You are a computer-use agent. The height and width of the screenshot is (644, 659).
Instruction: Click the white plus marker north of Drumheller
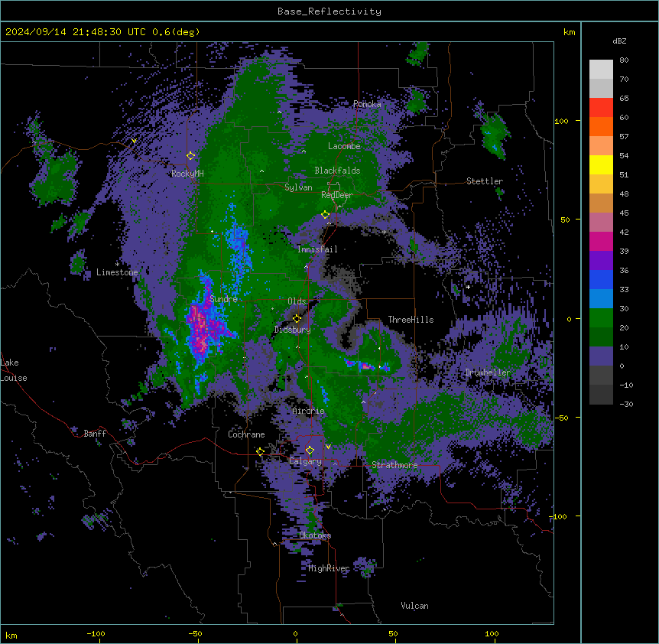[468, 287]
